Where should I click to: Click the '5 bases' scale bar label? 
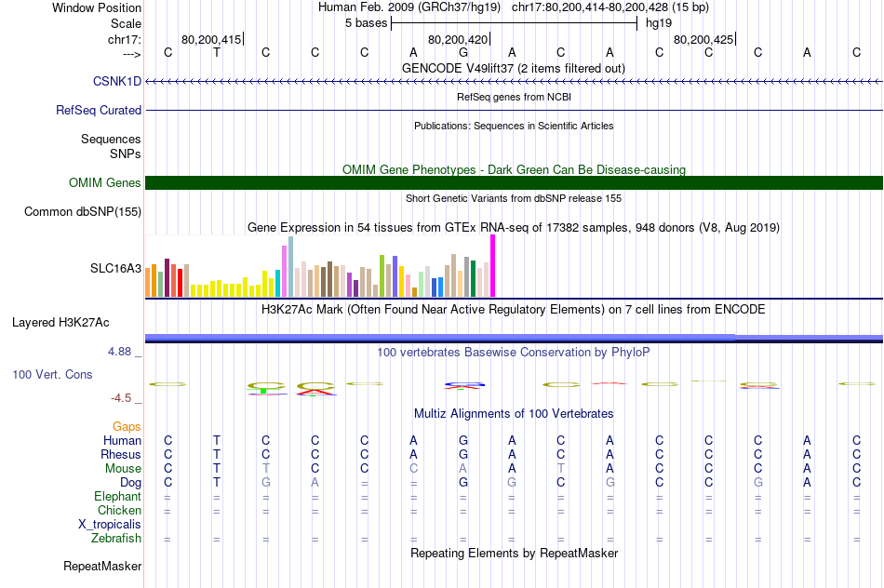click(367, 23)
